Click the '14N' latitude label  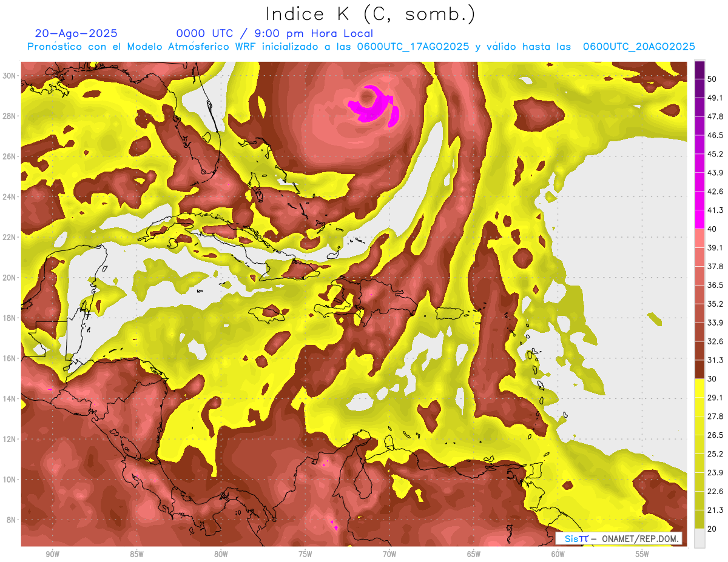(x=10, y=398)
